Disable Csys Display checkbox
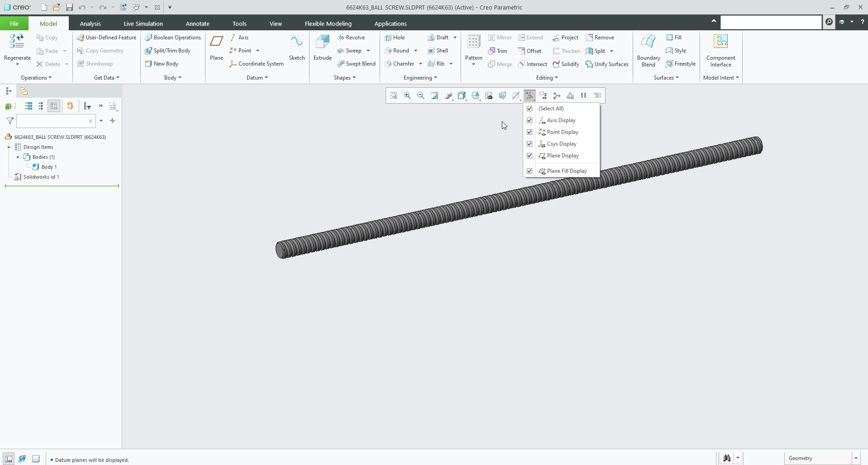The image size is (868, 465). (529, 143)
